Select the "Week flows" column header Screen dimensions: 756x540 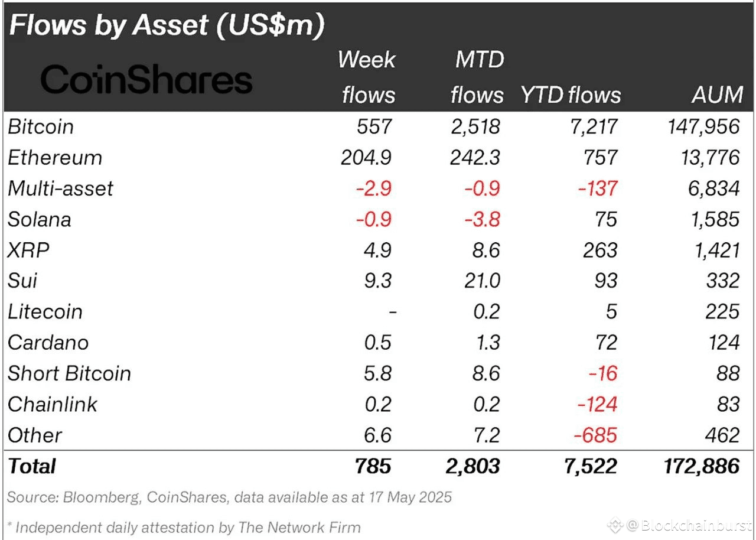pyautogui.click(x=367, y=77)
